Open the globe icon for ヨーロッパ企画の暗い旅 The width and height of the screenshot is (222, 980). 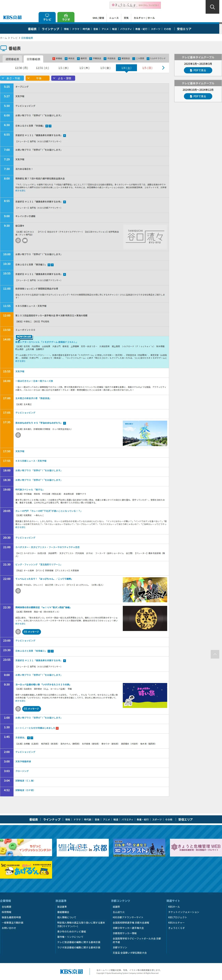(18, 709)
